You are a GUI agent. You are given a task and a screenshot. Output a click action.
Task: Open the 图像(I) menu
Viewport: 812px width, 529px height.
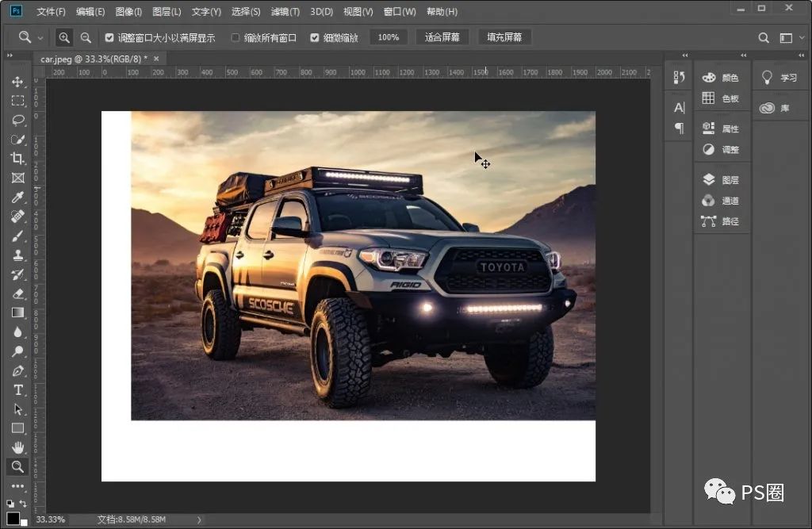click(x=128, y=11)
